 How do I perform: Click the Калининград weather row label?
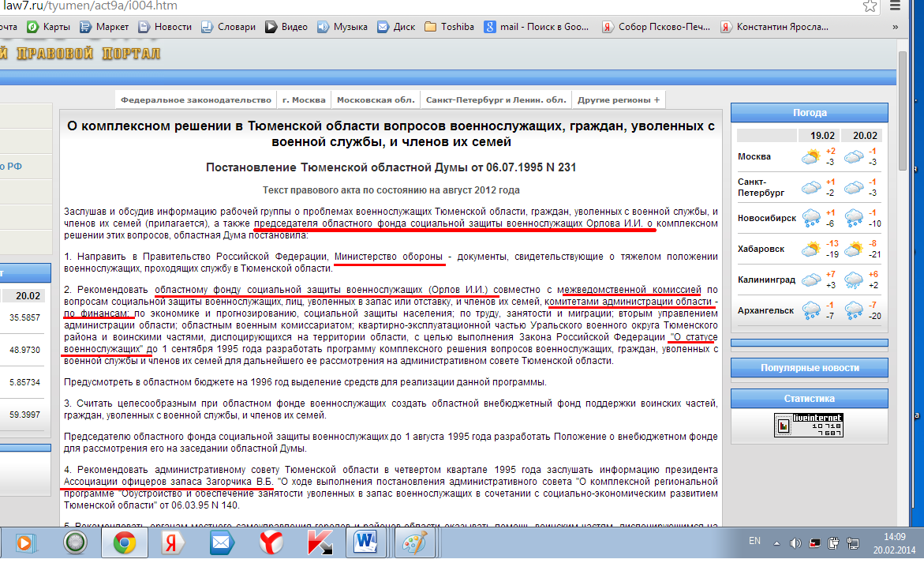coord(766,279)
